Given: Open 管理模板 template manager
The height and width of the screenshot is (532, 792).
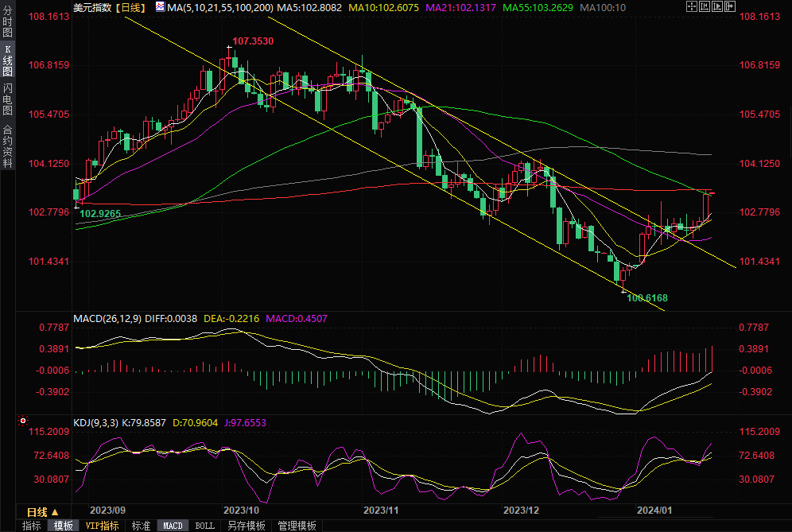Looking at the screenshot, I should coord(296,526).
